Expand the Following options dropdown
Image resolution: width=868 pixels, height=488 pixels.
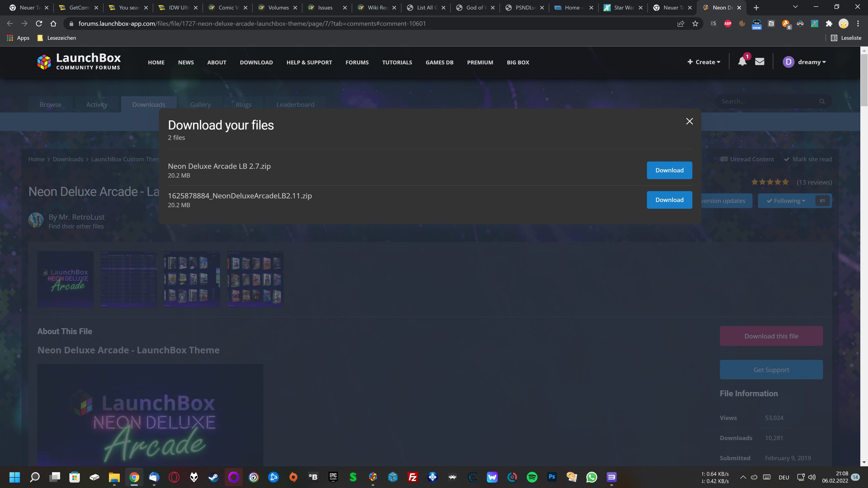click(x=786, y=201)
